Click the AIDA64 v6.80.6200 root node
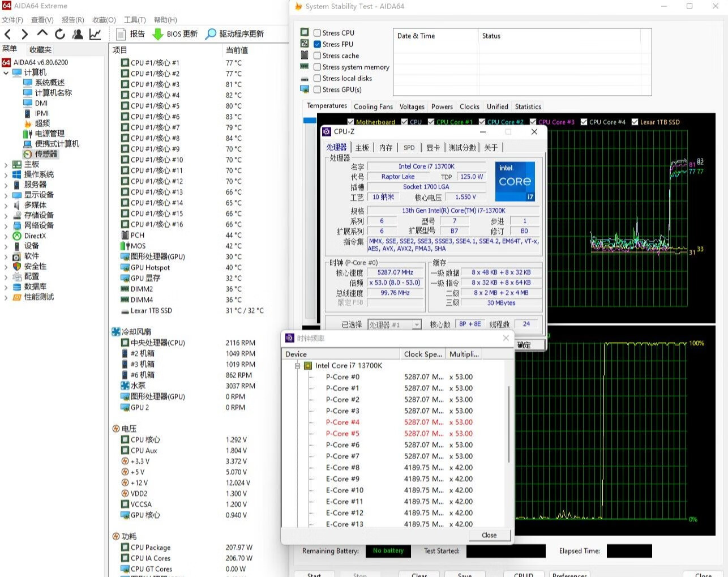 (x=41, y=62)
